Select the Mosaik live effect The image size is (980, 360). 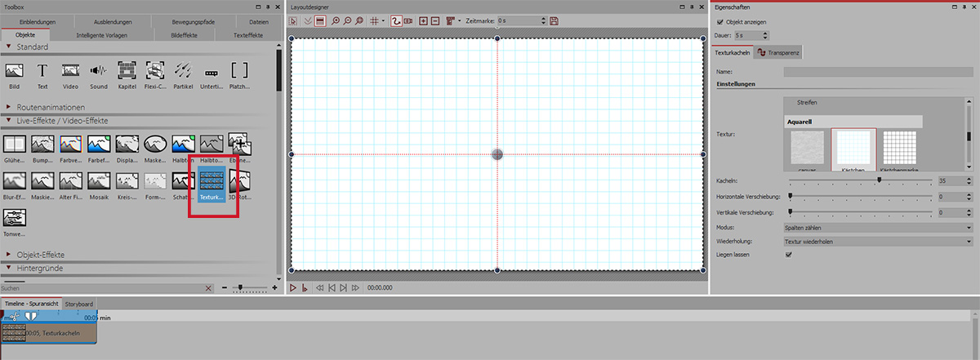pyautogui.click(x=100, y=182)
